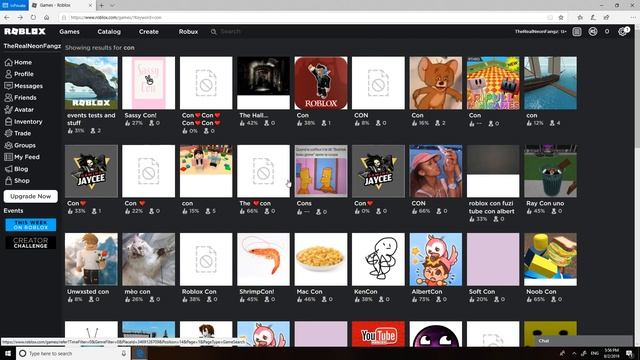This screenshot has width=640, height=360.
Task: Open Trade in the sidebar
Action: 18,133
